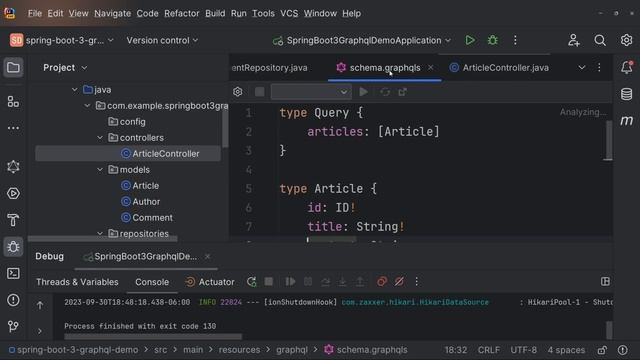
Task: Show hidden editor tabs chevron
Action: (x=582, y=68)
